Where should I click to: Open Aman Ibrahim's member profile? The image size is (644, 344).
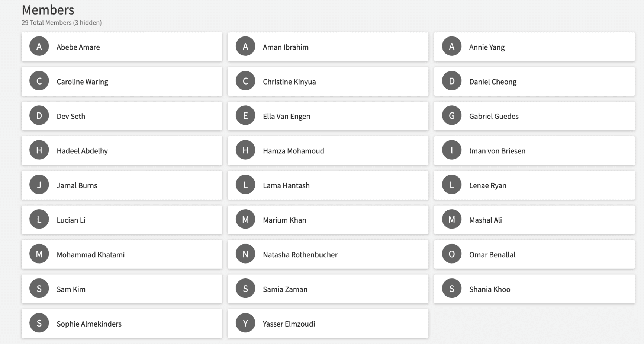click(286, 47)
